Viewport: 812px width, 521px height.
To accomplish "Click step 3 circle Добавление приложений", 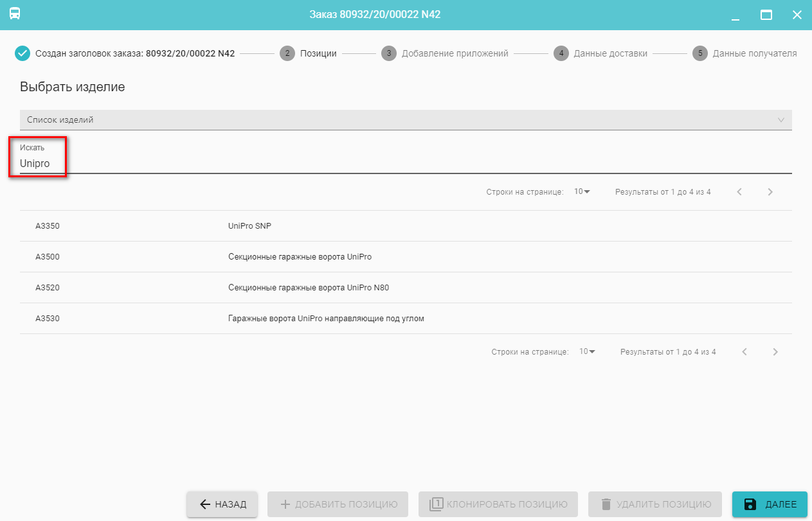I will 388,53.
